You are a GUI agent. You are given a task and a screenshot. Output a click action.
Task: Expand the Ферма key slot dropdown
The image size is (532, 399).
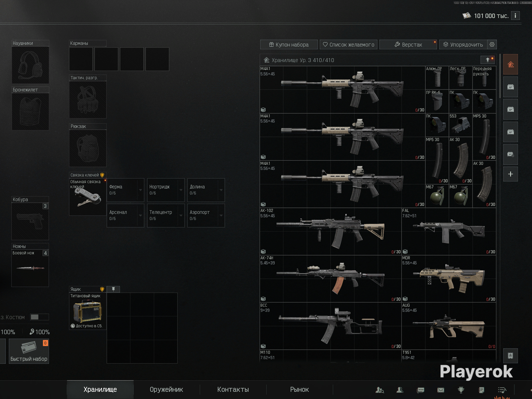point(140,190)
